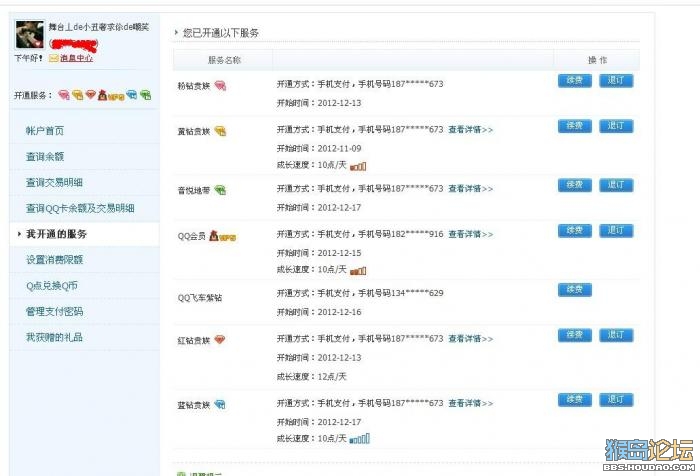Click 成长速度：12点/天 text
The width and height of the screenshot is (700, 476).
coord(312,377)
